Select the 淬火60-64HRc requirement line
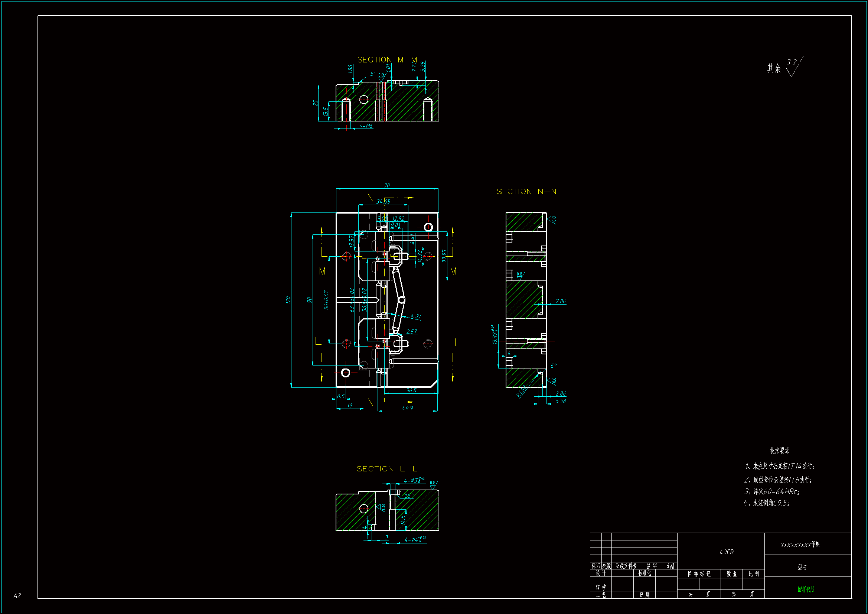868x614 pixels. tap(771, 491)
